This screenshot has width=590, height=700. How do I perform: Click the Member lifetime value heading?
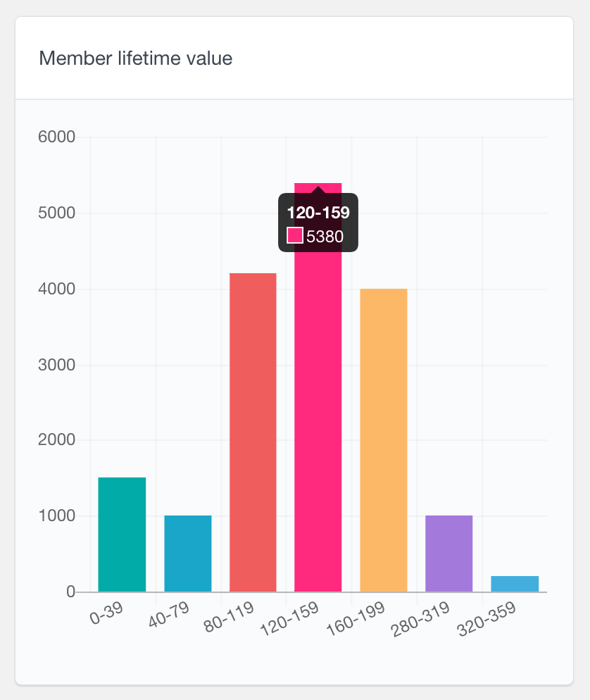tap(136, 58)
